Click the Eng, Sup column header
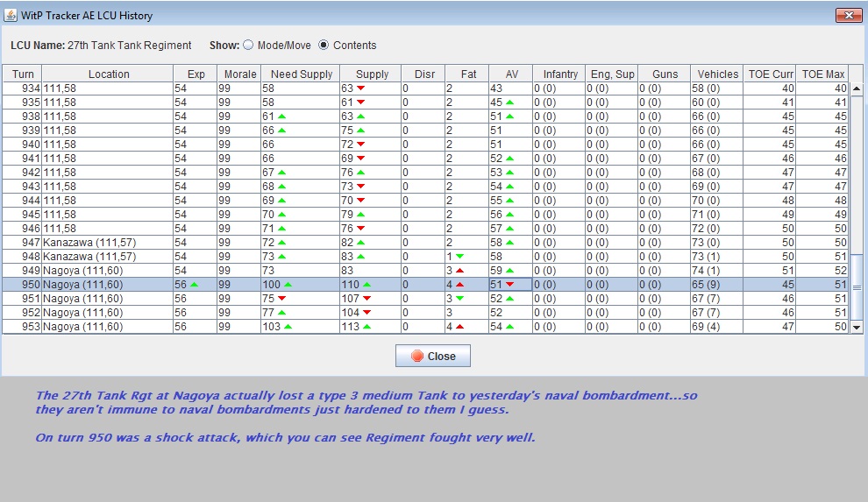Screen dimensions: 868x502 [x=612, y=74]
